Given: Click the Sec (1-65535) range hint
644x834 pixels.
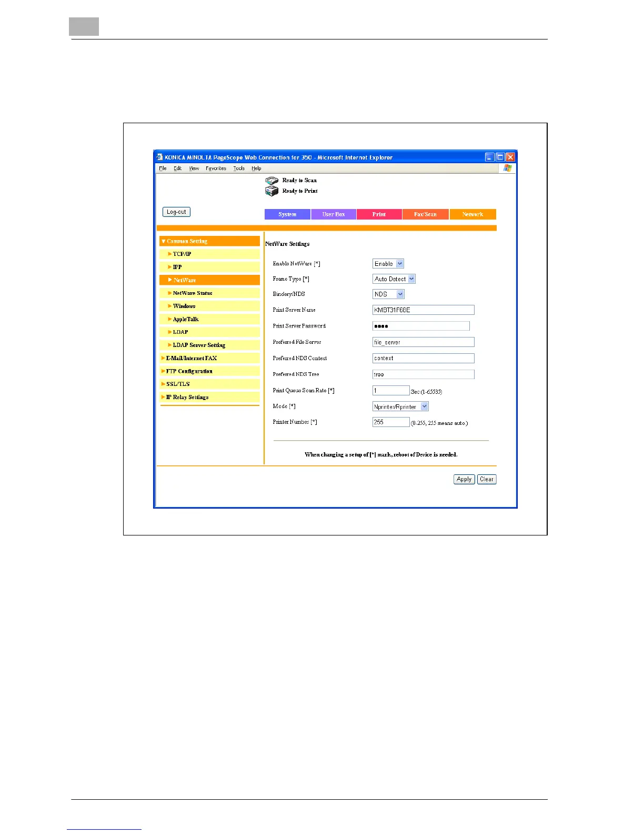Looking at the screenshot, I should pyautogui.click(x=426, y=392).
